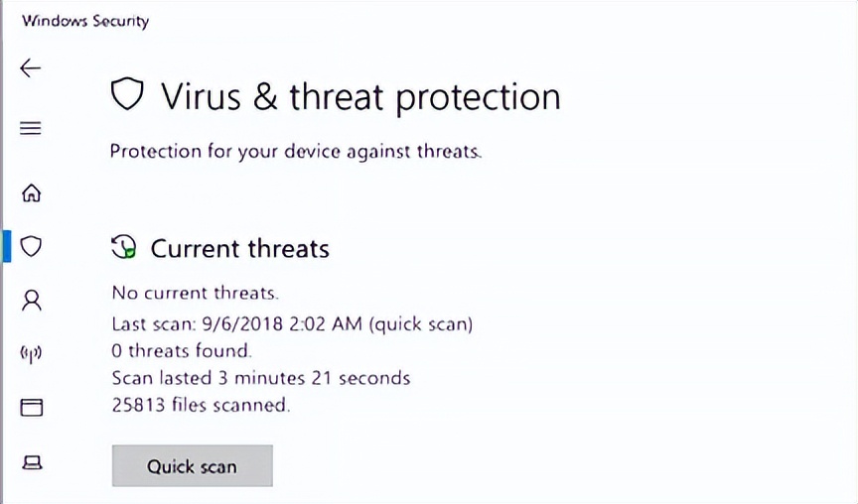858x504 pixels.
Task: Go to Home in sidebar
Action: tap(31, 192)
